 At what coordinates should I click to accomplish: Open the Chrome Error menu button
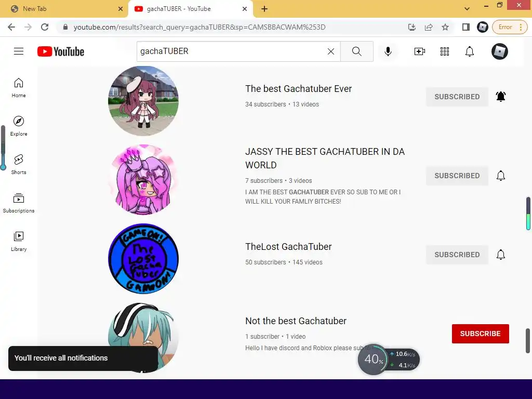pos(510,27)
